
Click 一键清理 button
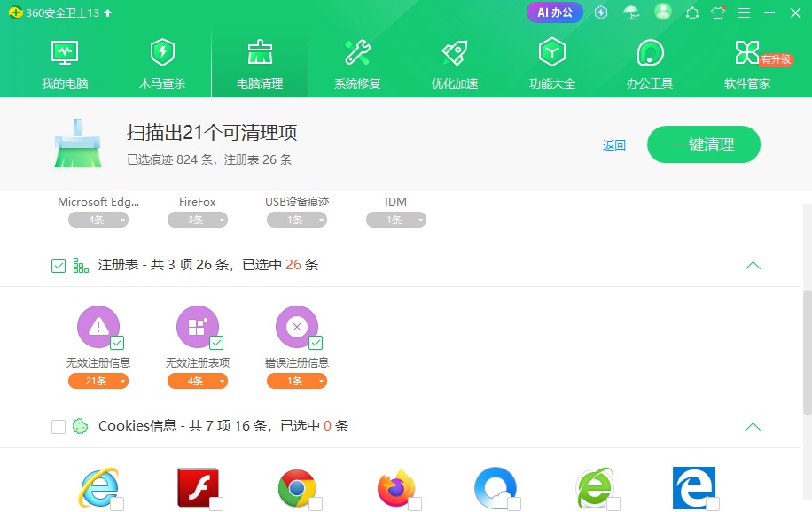tap(704, 144)
